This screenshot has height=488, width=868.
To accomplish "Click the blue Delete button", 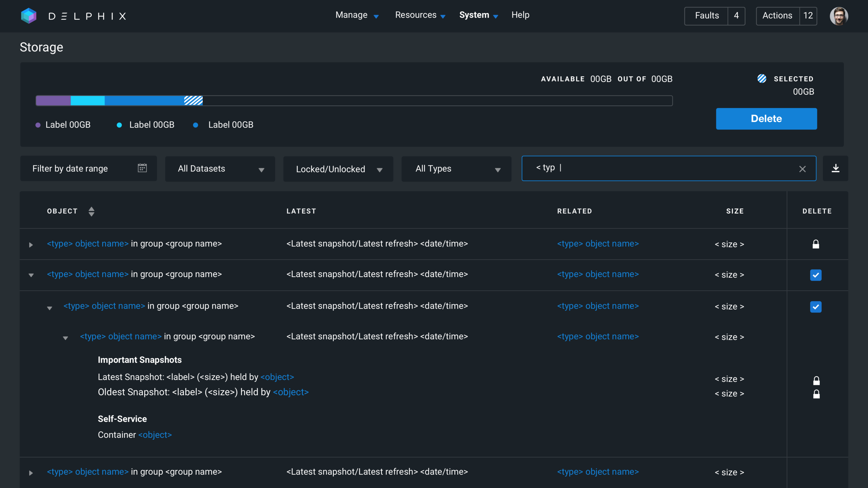I will tap(766, 119).
